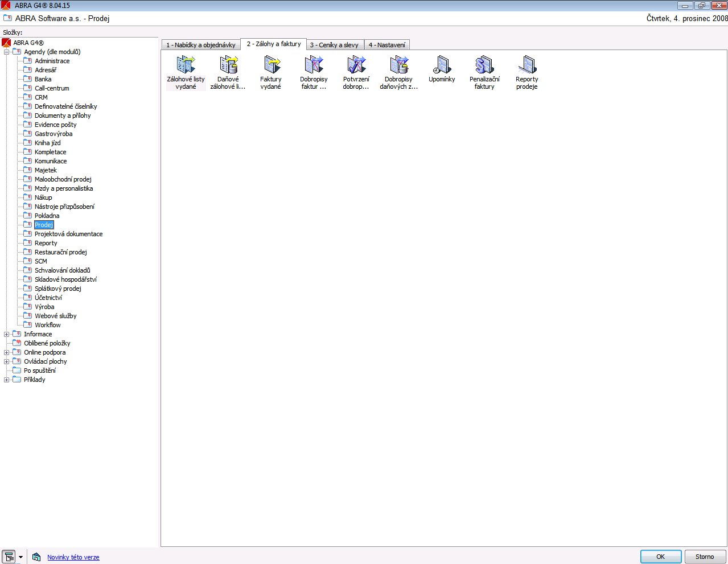Select Nástroje přizpůsobení tree item
Viewport: 728px width, 564px height.
tap(65, 207)
